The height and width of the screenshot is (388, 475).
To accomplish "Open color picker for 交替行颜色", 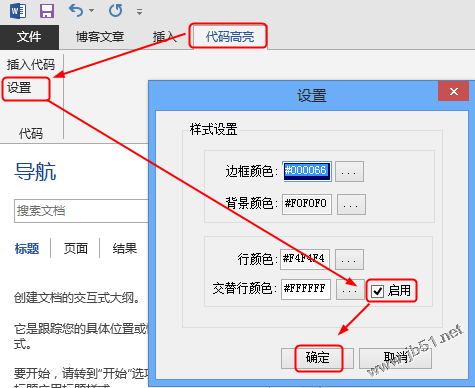I will (350, 290).
